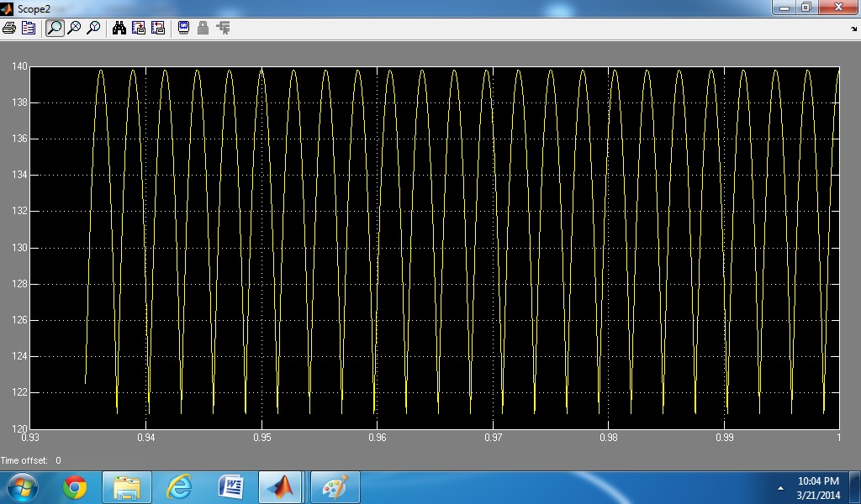
Task: Click the Scope2 window title icon
Action: [x=7, y=8]
